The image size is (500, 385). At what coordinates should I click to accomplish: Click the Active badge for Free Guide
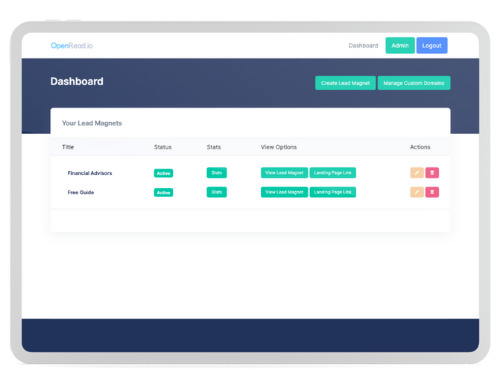coord(163,192)
